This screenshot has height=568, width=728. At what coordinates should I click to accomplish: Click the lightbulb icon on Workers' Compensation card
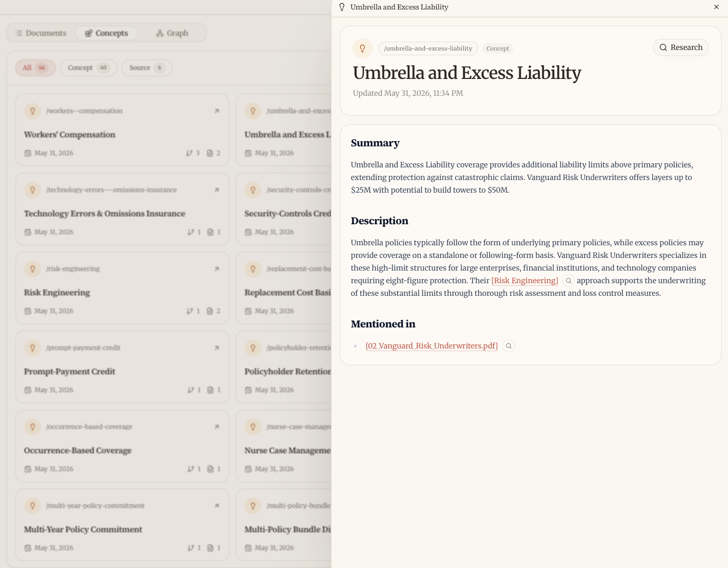33,111
